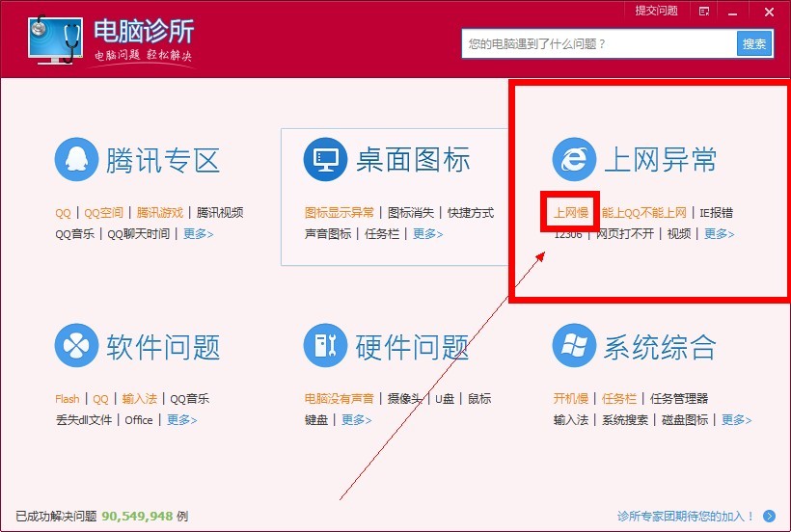Viewport: 791px width, 532px height.
Task: Select the 系统搜索 link
Action: [x=625, y=420]
